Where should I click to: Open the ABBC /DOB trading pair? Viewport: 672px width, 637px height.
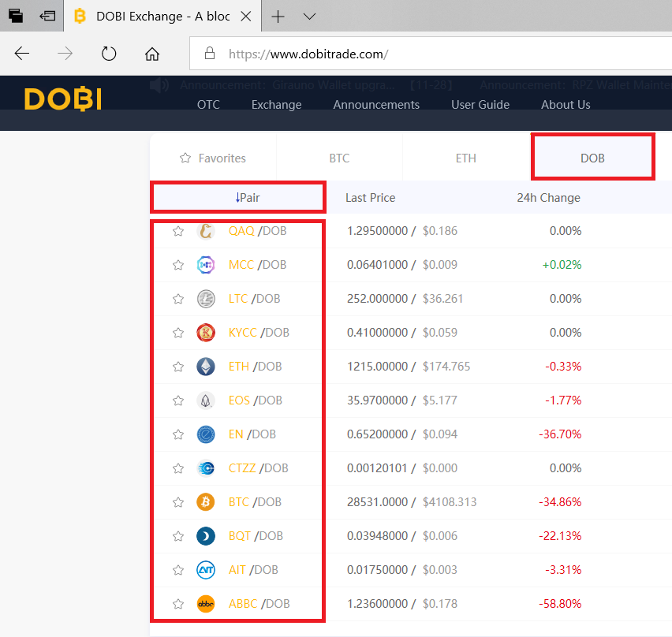pyautogui.click(x=259, y=604)
